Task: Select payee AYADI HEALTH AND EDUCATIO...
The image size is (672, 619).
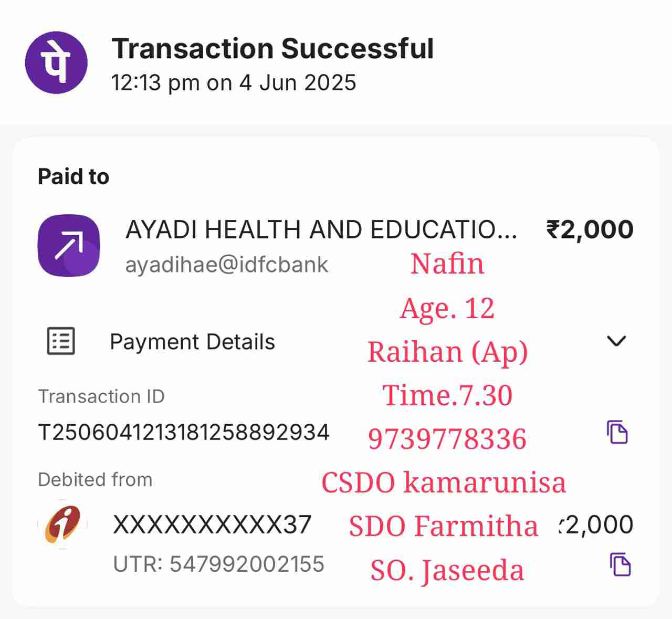Action: pyautogui.click(x=321, y=230)
